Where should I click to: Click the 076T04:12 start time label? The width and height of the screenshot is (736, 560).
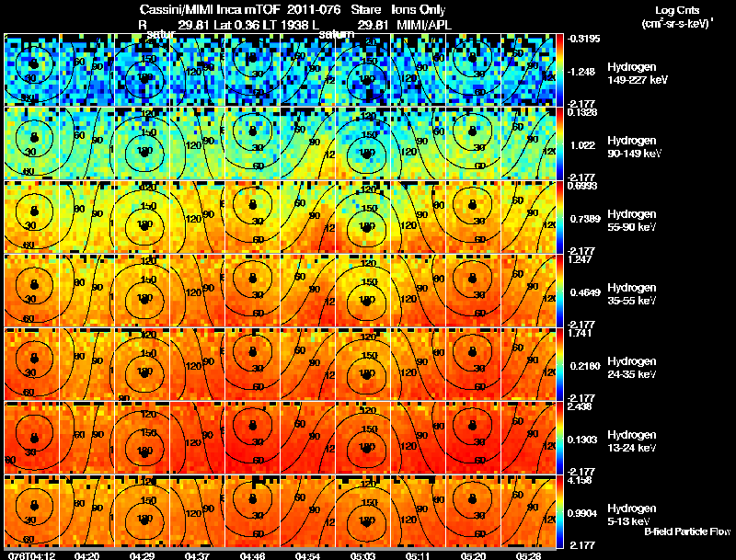pos(32,556)
